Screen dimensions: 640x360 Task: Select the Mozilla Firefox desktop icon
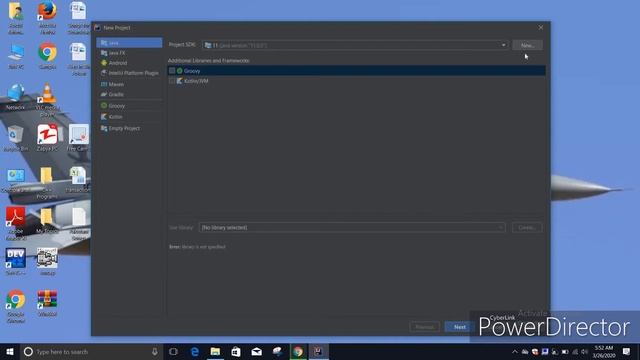[47, 18]
